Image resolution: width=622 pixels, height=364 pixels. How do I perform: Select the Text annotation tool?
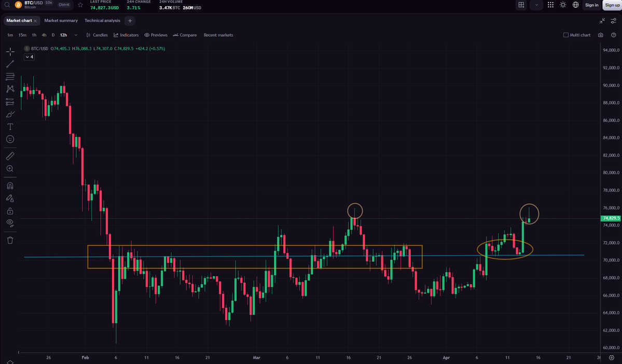tap(10, 127)
